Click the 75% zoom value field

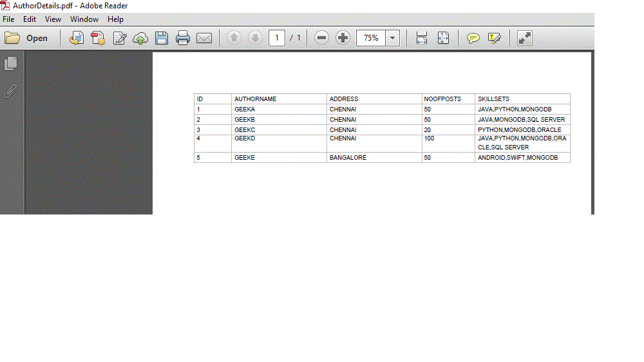371,38
